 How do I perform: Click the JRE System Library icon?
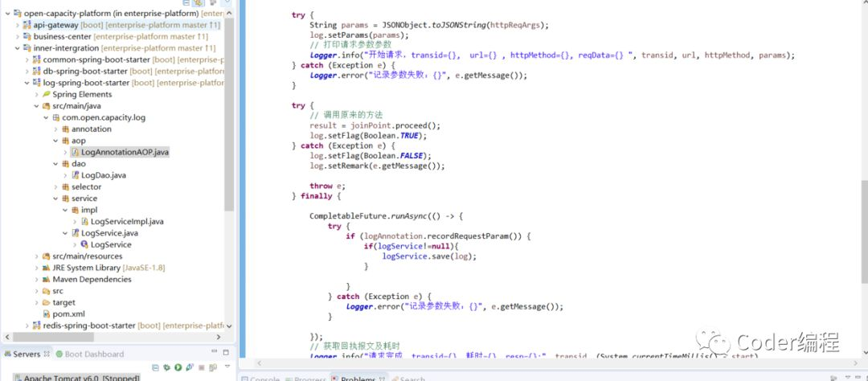47,268
